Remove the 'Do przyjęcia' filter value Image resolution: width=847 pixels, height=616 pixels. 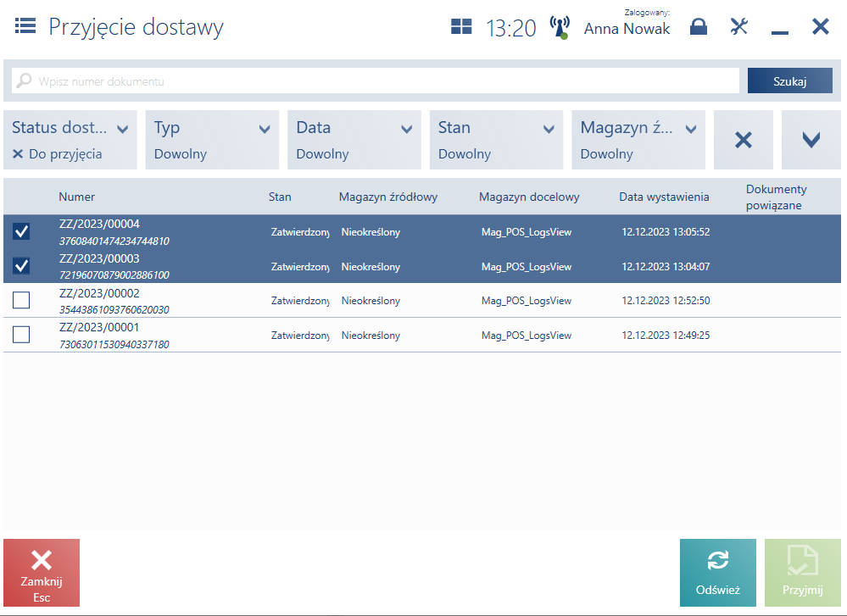tap(18, 154)
